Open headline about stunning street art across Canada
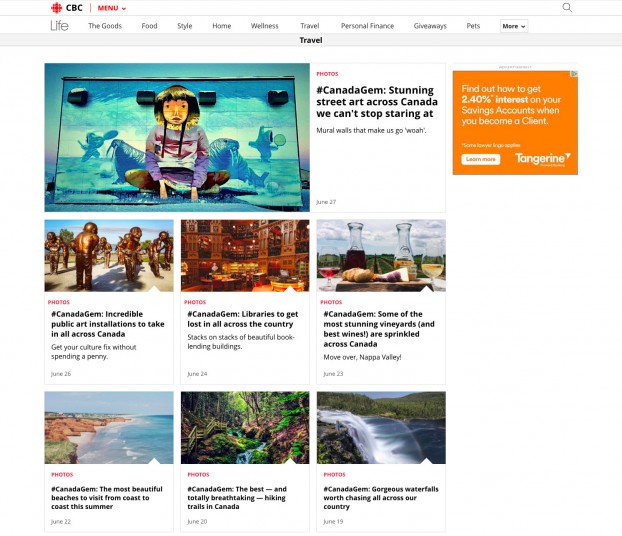Image resolution: width=622 pixels, height=536 pixels. click(377, 102)
